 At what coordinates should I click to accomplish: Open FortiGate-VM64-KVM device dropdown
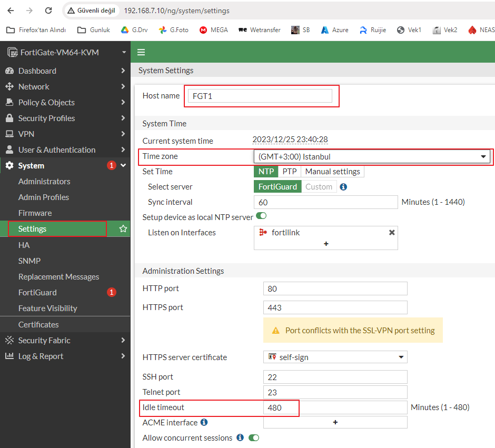[65, 52]
